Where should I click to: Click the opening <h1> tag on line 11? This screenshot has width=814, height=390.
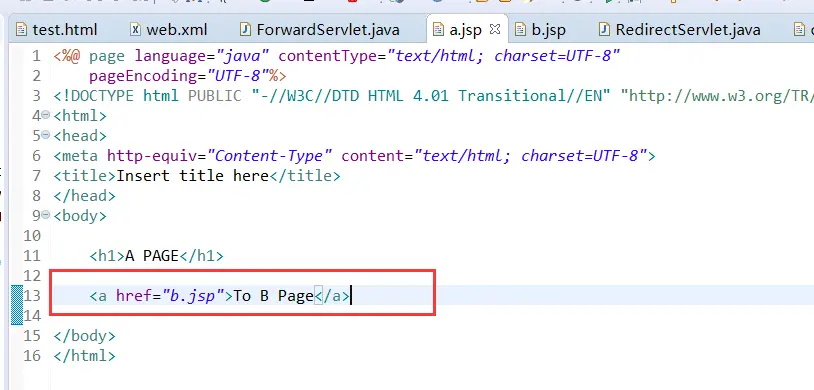click(x=107, y=255)
